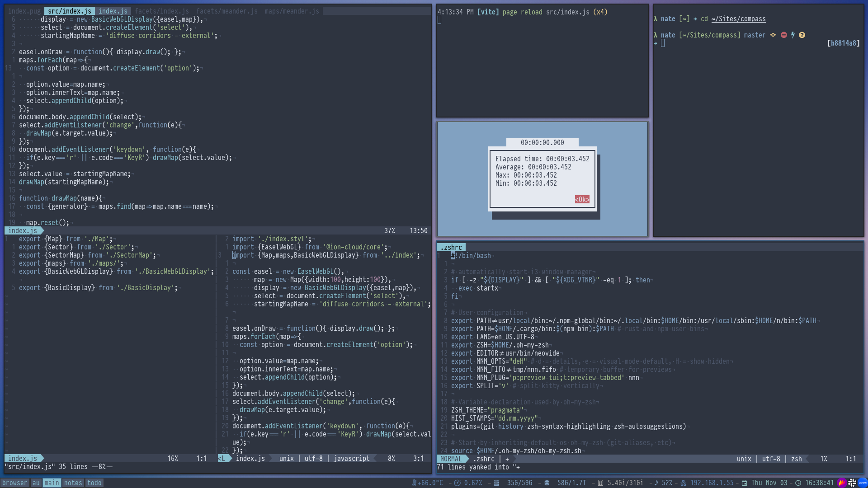Open the ~/Sites/compass link in the terminal

[739, 19]
